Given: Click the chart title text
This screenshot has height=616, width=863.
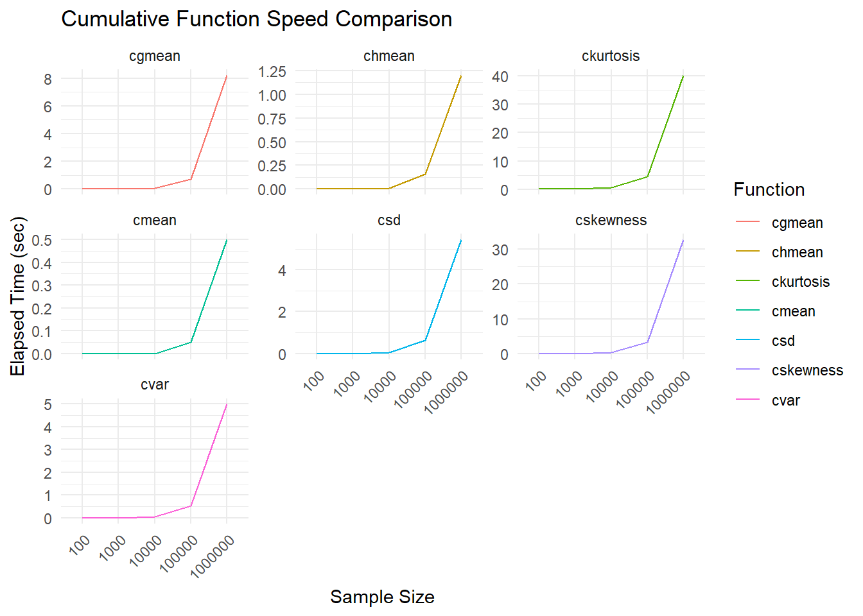Looking at the screenshot, I should click(x=256, y=19).
